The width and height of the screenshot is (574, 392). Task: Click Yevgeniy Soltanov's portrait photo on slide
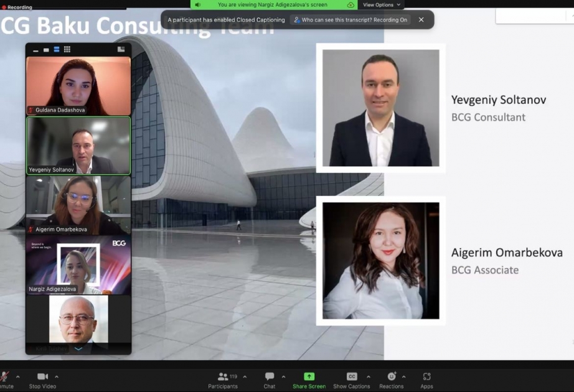(x=381, y=108)
